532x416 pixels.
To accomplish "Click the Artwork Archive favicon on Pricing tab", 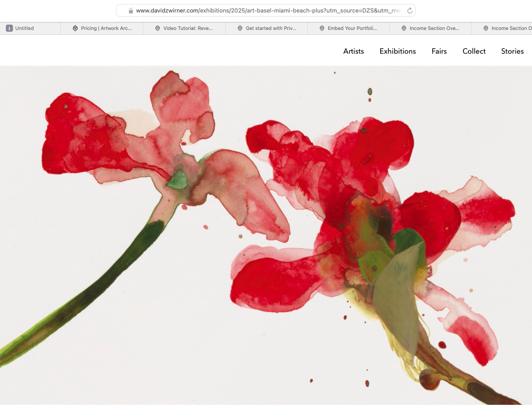I will click(x=75, y=28).
